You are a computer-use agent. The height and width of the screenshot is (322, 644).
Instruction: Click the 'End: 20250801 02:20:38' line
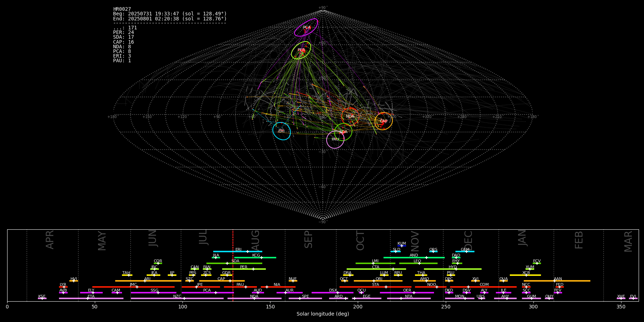tap(170, 19)
